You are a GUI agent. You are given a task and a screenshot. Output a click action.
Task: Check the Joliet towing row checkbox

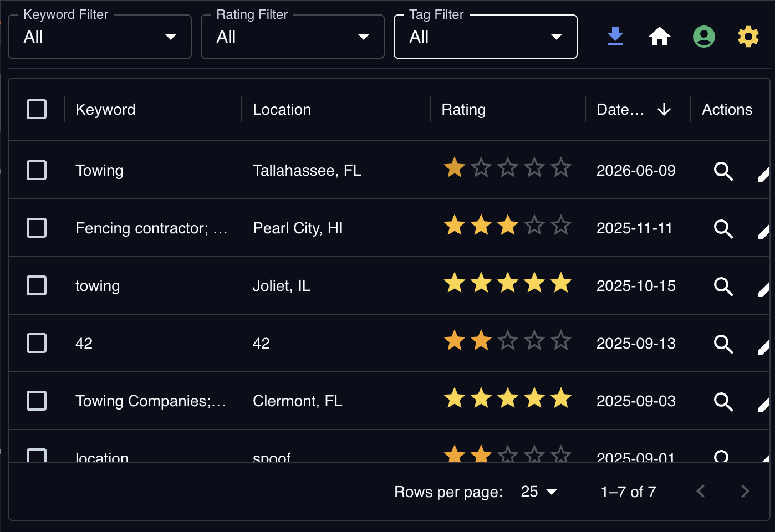click(x=37, y=285)
